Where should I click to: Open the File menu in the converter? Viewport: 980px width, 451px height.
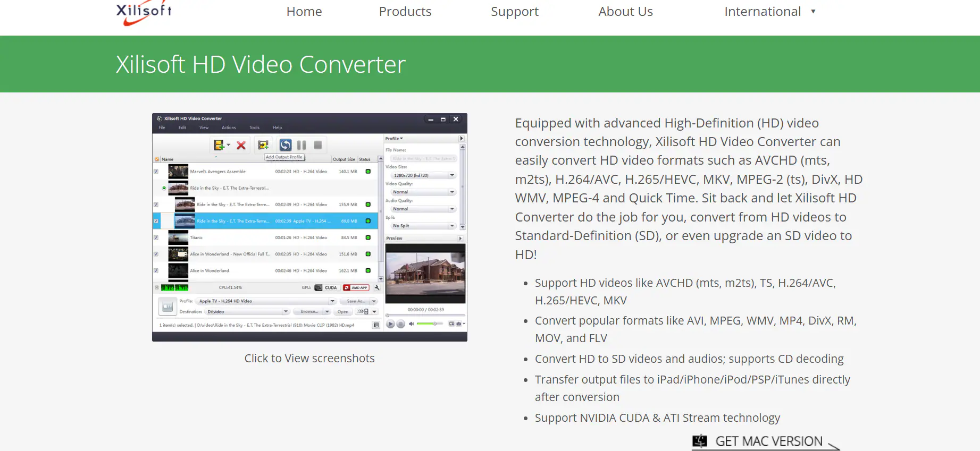pos(162,127)
